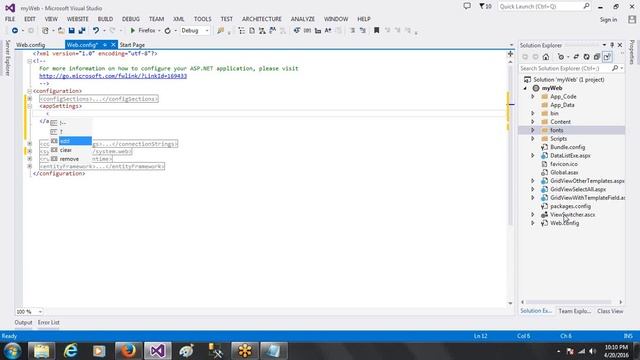This screenshot has width=640, height=360.
Task: Switch to the first Web.config tab
Action: click(31, 45)
